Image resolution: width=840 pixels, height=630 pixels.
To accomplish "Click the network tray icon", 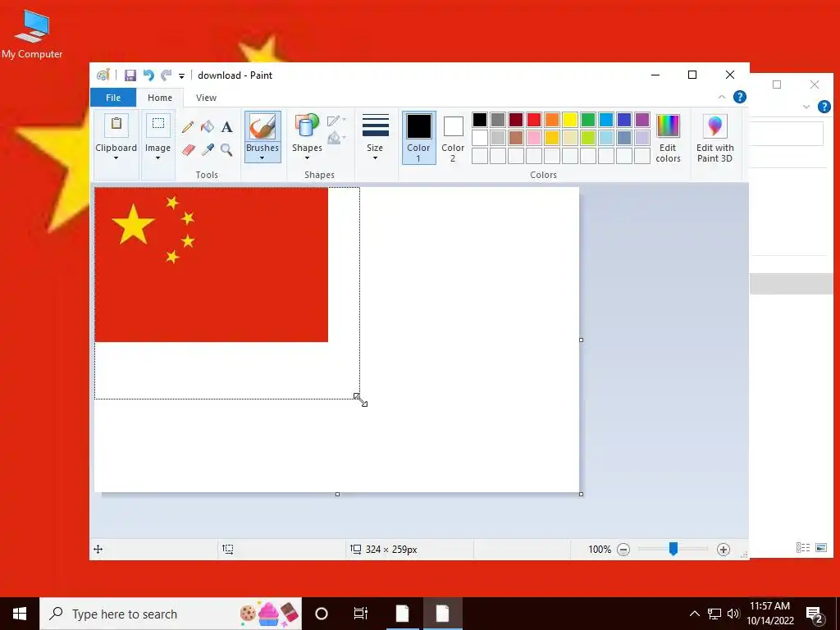I will click(714, 614).
